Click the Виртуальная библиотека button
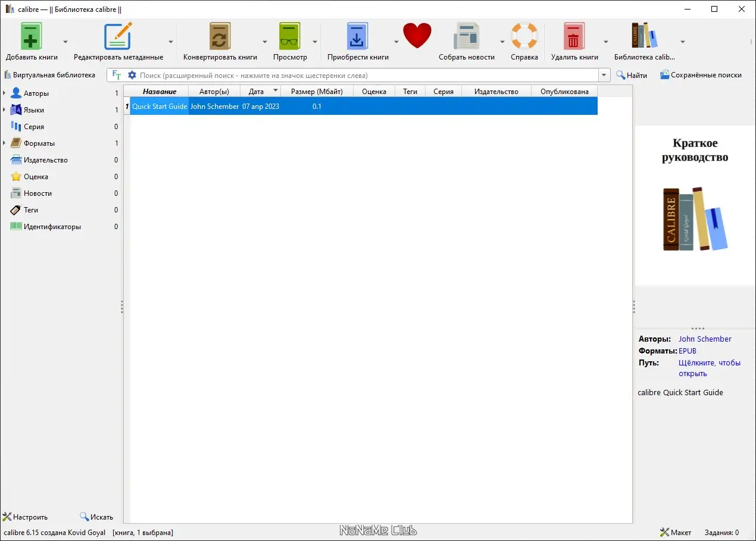Viewport: 756px width, 541px height. click(x=49, y=75)
